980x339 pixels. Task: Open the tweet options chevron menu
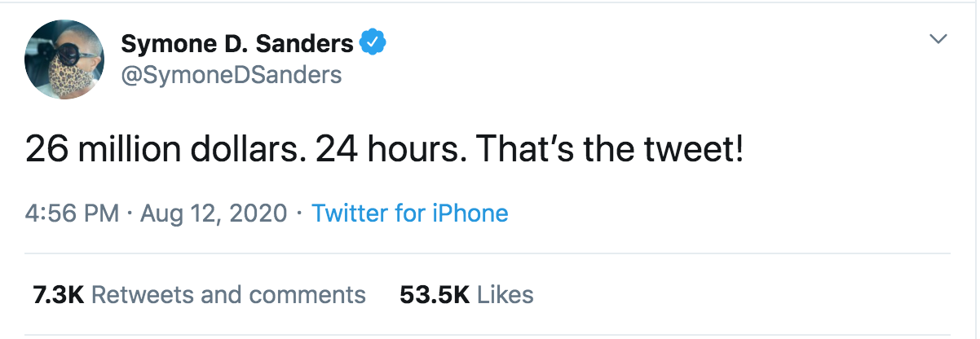tap(939, 39)
